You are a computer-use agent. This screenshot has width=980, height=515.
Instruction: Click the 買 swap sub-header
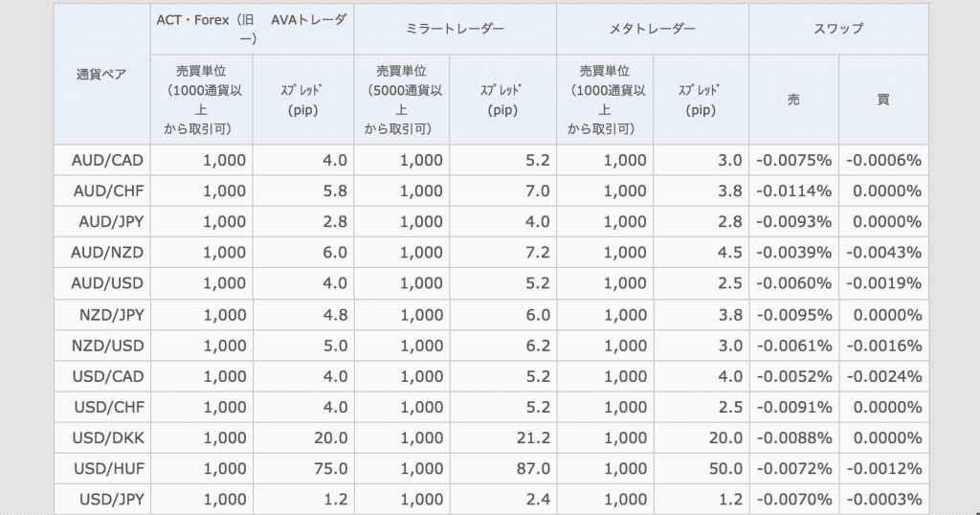point(883,100)
